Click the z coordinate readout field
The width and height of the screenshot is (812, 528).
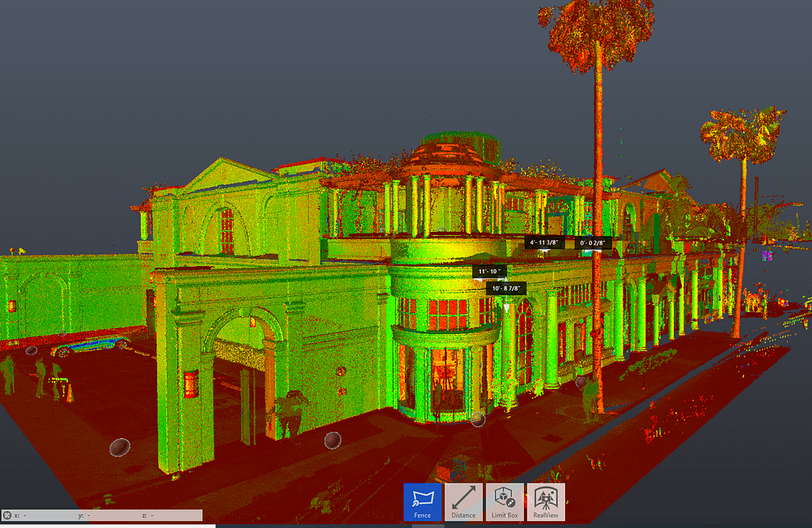(171, 515)
